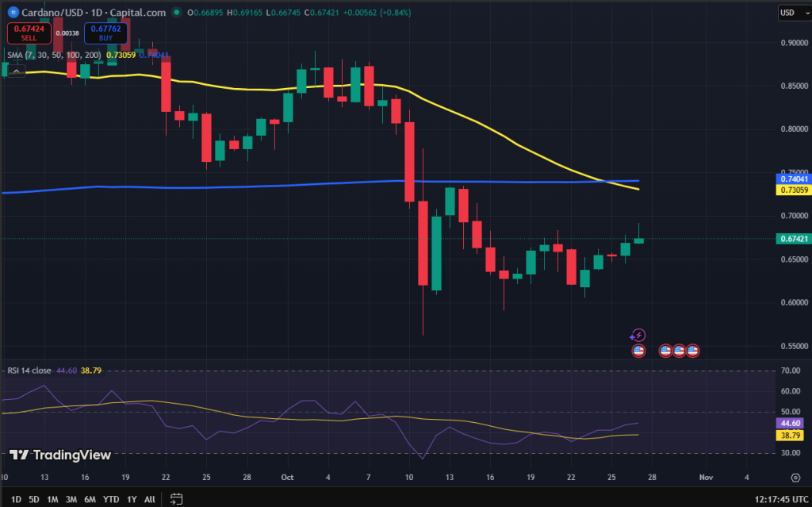Click the red SELL 0.67424 button

coord(29,33)
